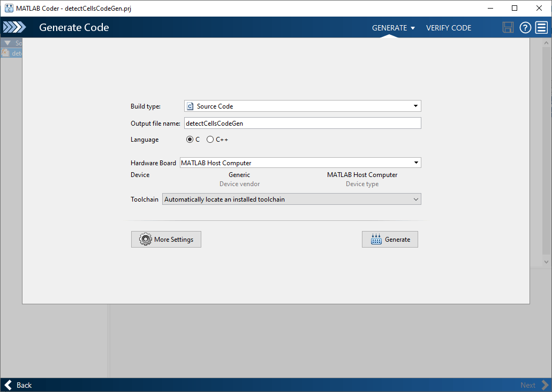Open the hamburger menu icon
The image size is (552, 392).
click(x=541, y=27)
